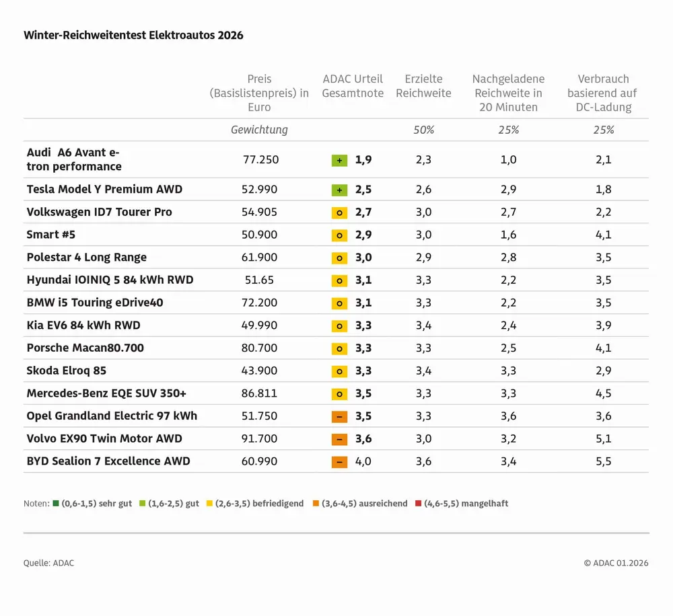Click the orange minus icon in BYD Sealion 7 row
The image size is (673, 616).
coord(339,461)
